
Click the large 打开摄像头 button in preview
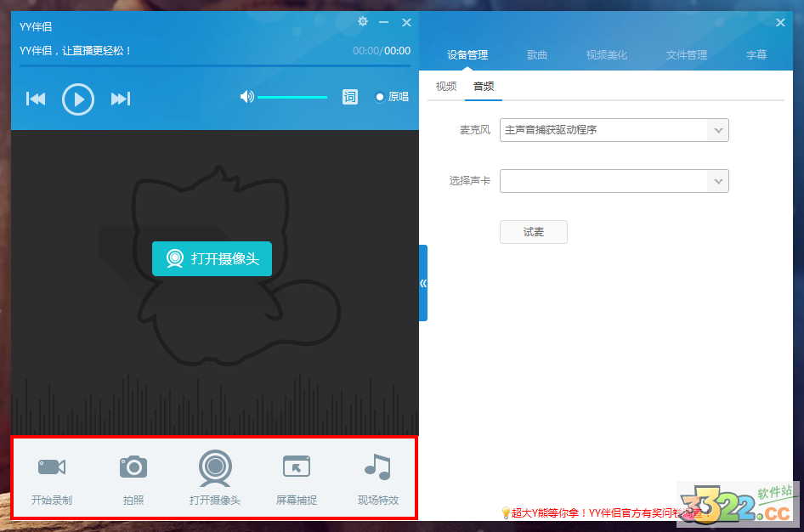(212, 259)
